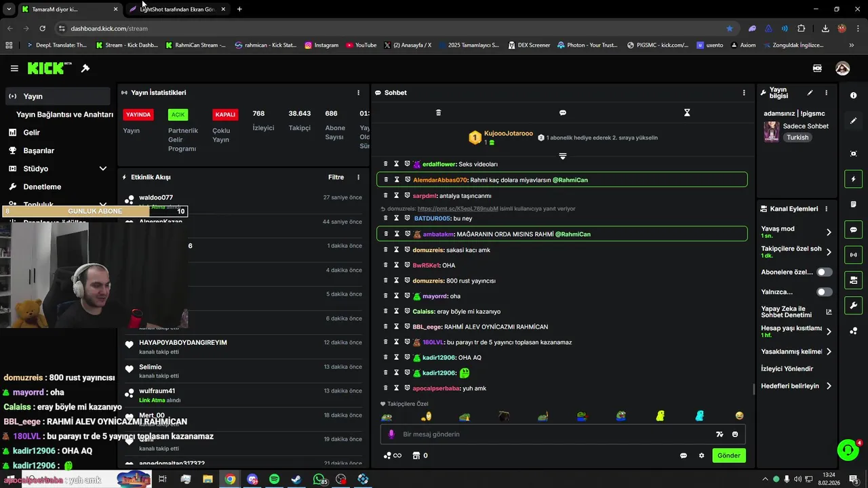Open the moderator wrench icon beside the KICK logo

[85, 68]
